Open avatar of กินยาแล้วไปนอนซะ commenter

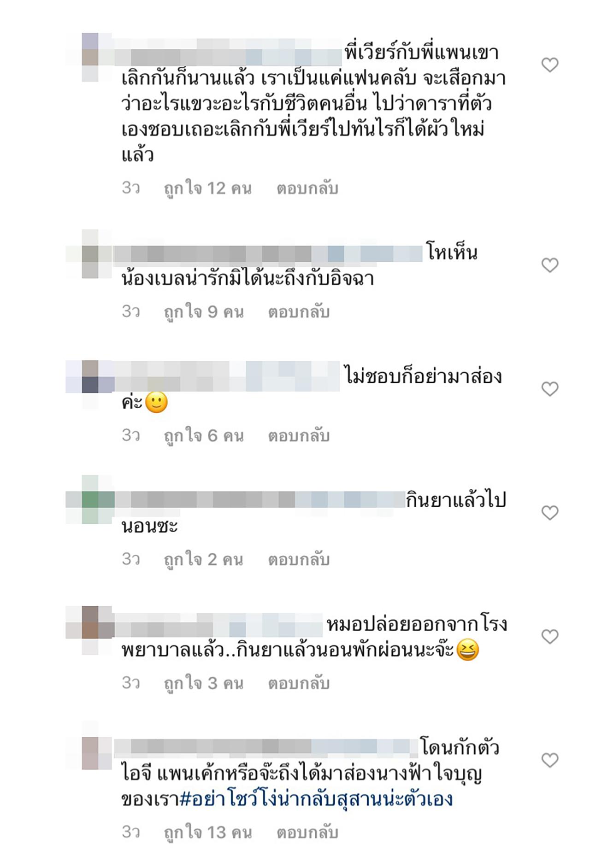pos(90,500)
